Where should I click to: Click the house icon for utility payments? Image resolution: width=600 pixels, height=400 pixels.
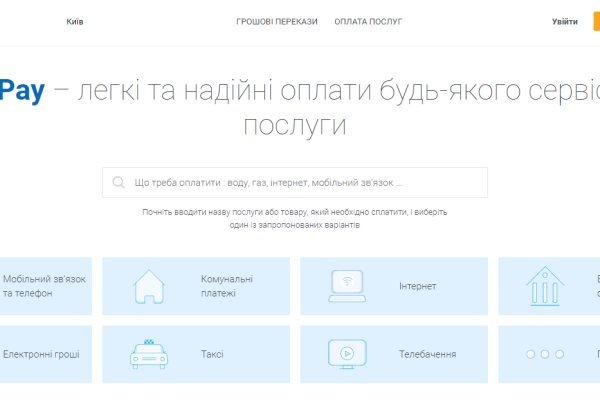tap(149, 286)
